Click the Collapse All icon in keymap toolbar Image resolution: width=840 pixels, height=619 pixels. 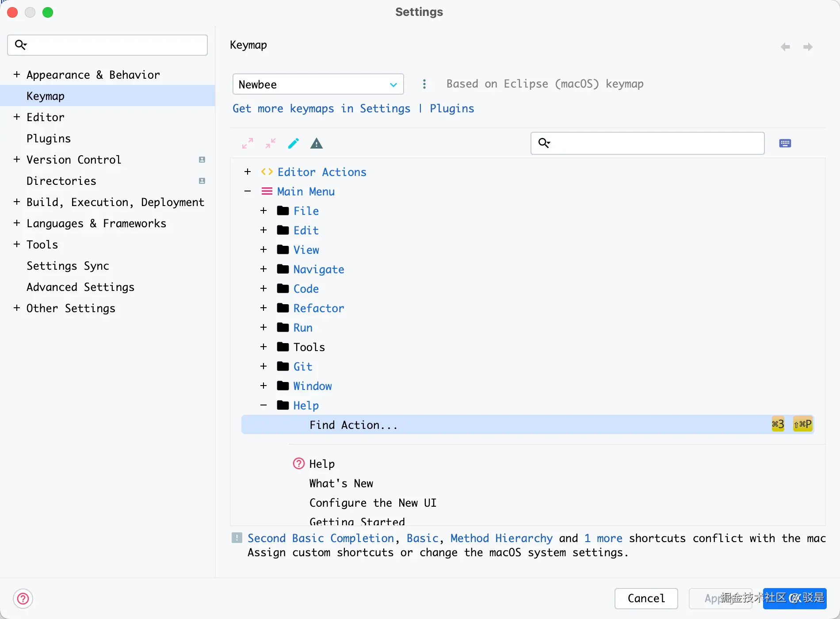(271, 143)
